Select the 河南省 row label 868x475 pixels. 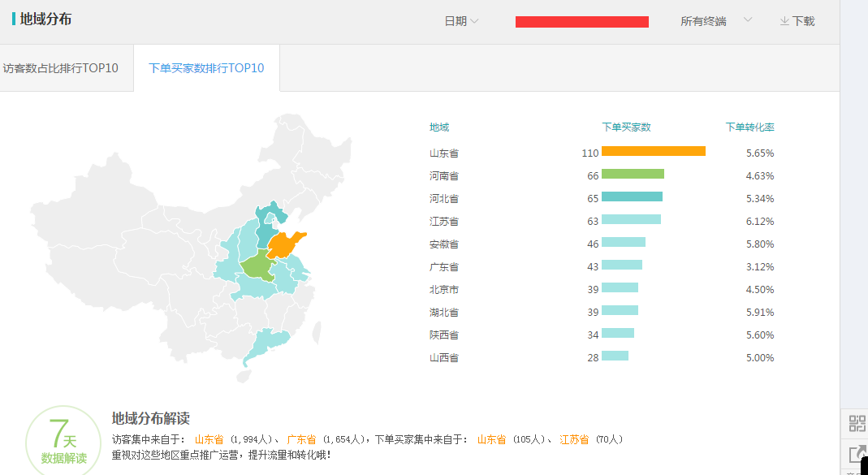click(444, 176)
